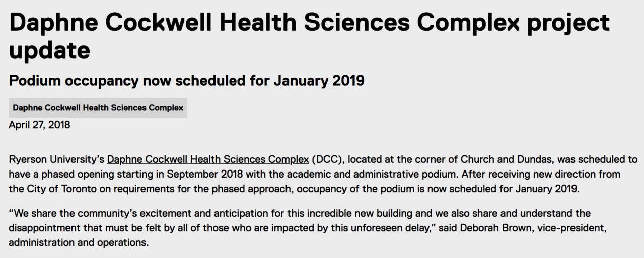The width and height of the screenshot is (644, 258).
Task: Click the 'Podium occupancy now scheduled' subheading
Action: [186, 80]
